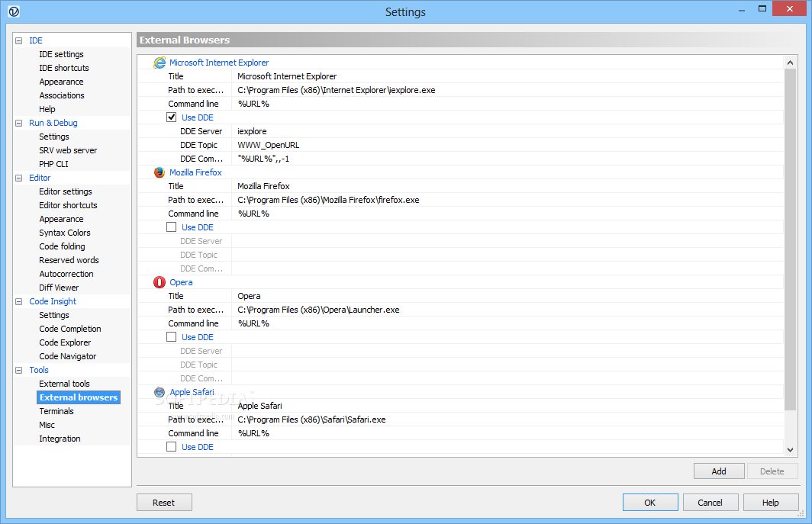Open Settings under Code Insight

pos(54,315)
